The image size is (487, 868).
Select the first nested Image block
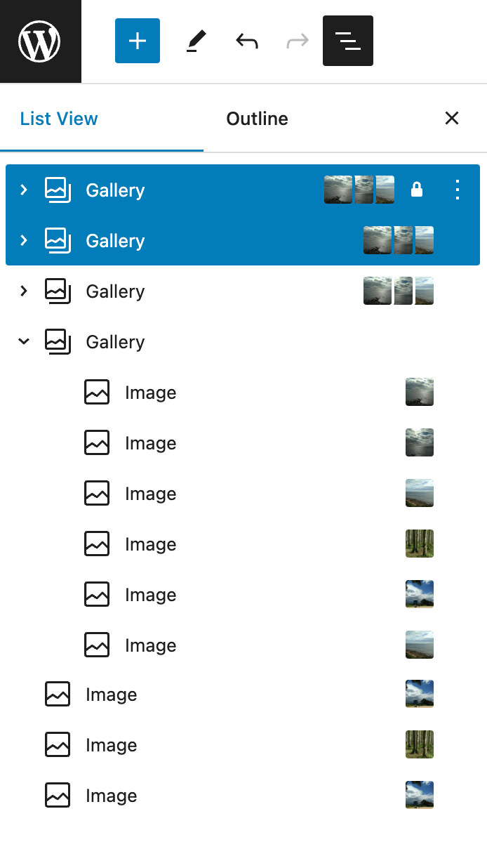[150, 393]
